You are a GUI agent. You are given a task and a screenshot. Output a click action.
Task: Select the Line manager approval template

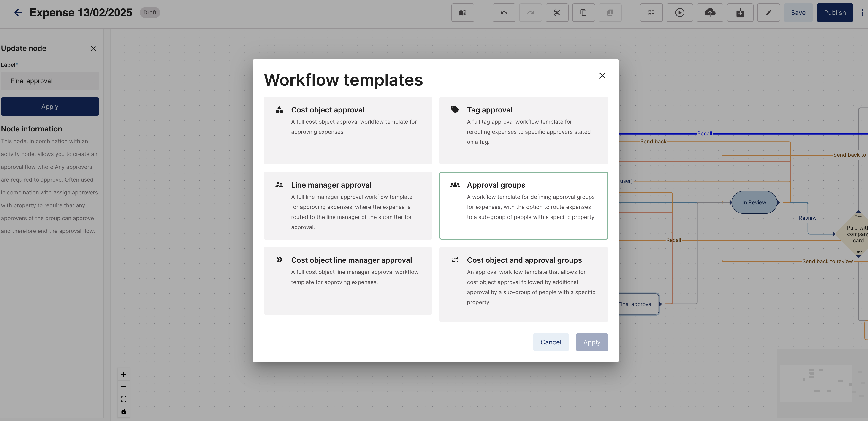click(348, 206)
